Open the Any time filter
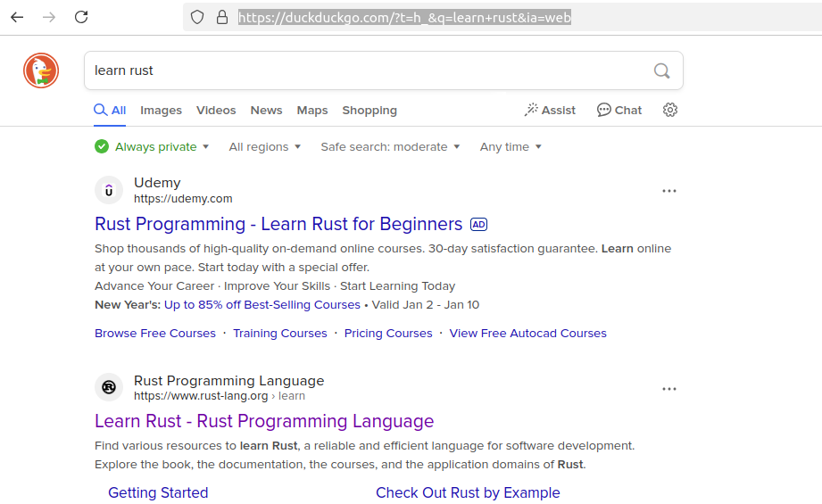The image size is (822, 504). tap(511, 146)
